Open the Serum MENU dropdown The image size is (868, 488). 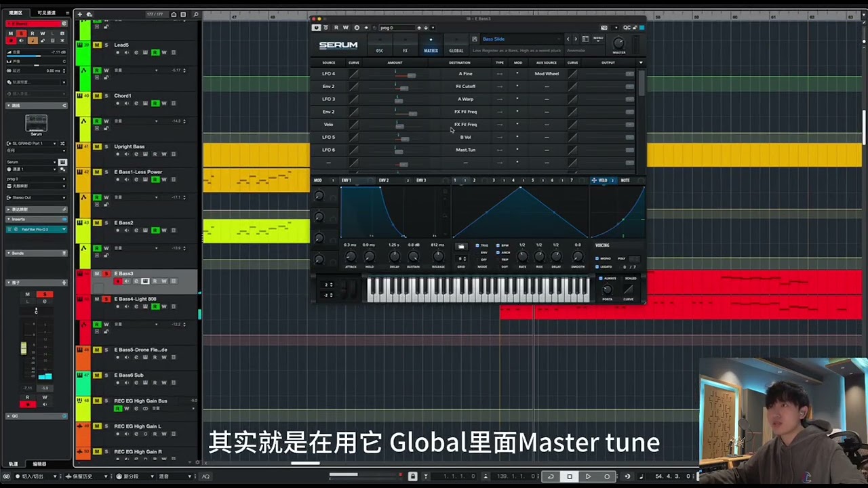pos(598,39)
